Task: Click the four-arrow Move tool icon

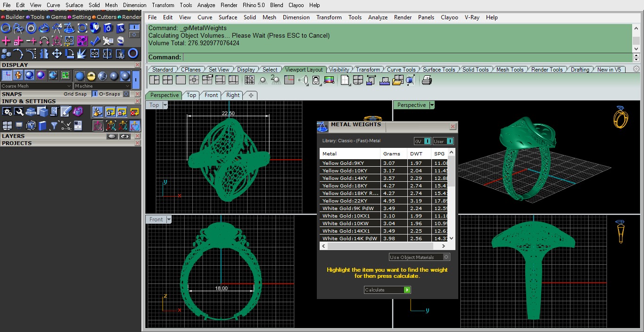Action: (x=57, y=53)
